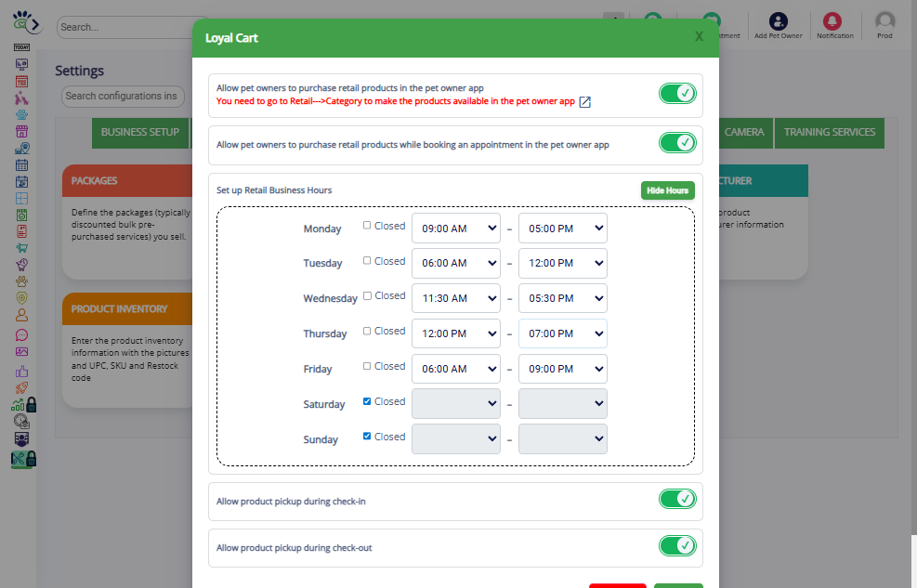Open the yellow shield sidebar icon
This screenshot has width=917, height=588.
coord(21,298)
